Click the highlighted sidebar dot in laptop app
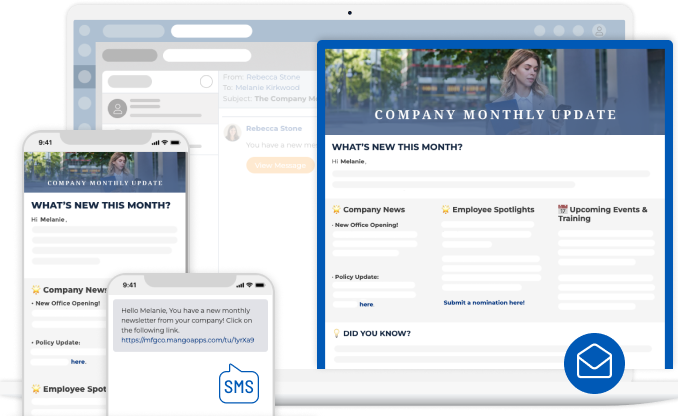Viewport: 678px width, 416px height. pyautogui.click(x=84, y=77)
